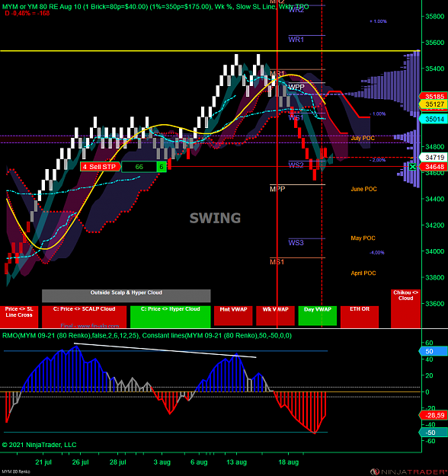Click the '18 aug' date on time axis
The height and width of the screenshot is (476, 448).
(289, 462)
